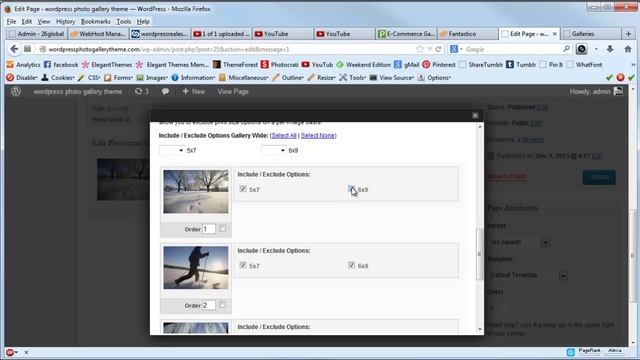Open the ThemeForest bookmark
Image resolution: width=640 pixels, height=360 pixels.
coord(236,64)
